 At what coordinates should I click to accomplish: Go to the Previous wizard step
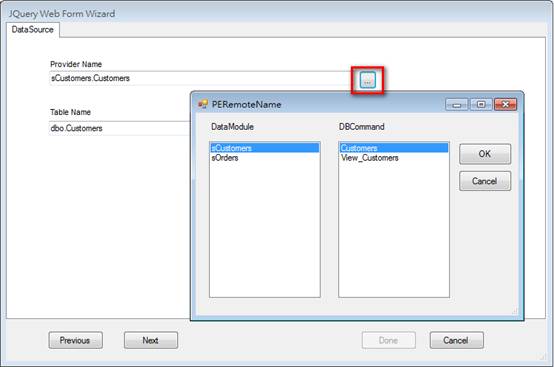point(76,340)
